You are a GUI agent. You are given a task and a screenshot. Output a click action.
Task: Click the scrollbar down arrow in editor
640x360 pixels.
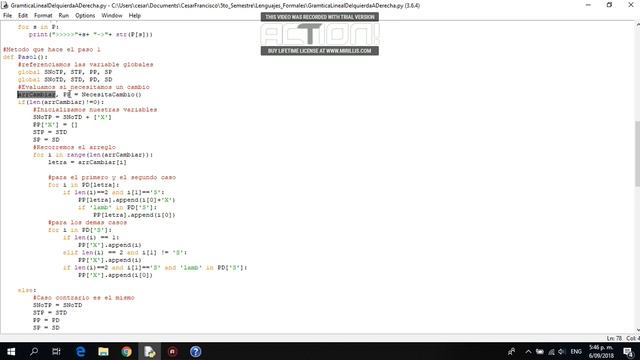[638, 330]
